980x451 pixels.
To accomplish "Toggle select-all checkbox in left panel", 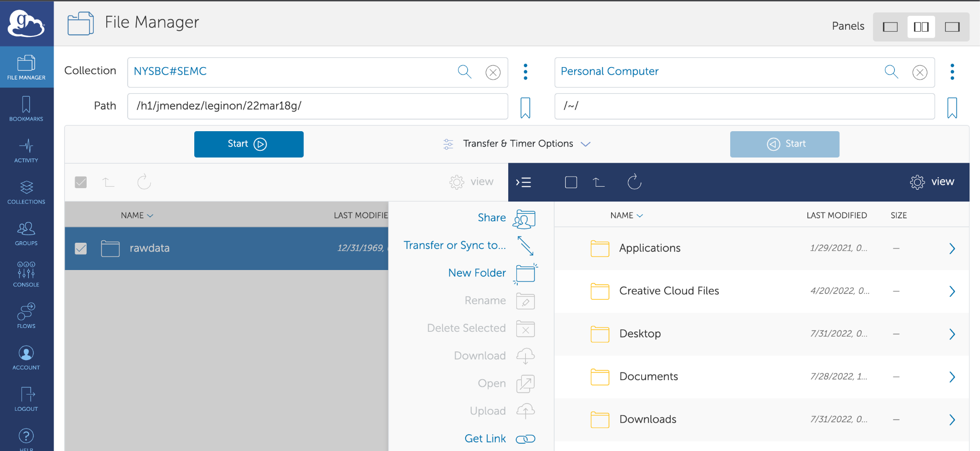I will pos(81,182).
